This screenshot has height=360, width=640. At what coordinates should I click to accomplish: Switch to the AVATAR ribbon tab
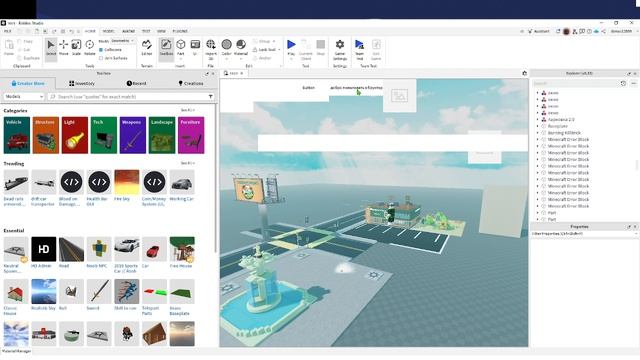[x=128, y=31]
